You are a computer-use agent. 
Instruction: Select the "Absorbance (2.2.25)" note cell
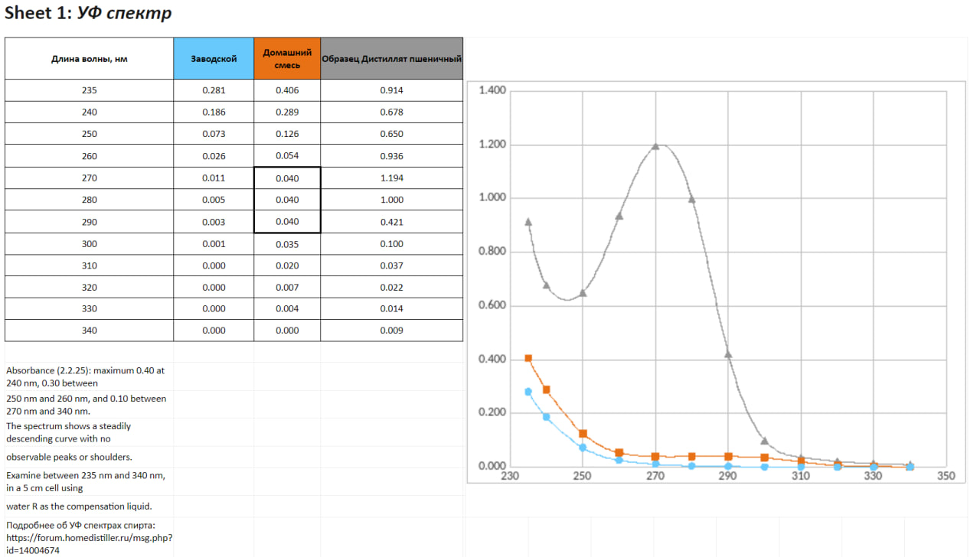[85, 376]
